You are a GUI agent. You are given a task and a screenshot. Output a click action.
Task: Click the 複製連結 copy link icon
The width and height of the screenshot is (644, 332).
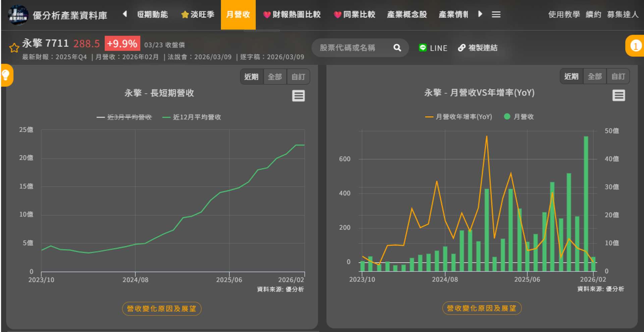click(x=462, y=48)
